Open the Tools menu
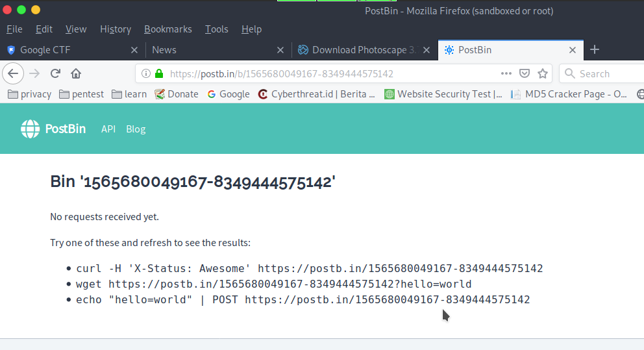The width and height of the screenshot is (644, 350). pos(216,29)
